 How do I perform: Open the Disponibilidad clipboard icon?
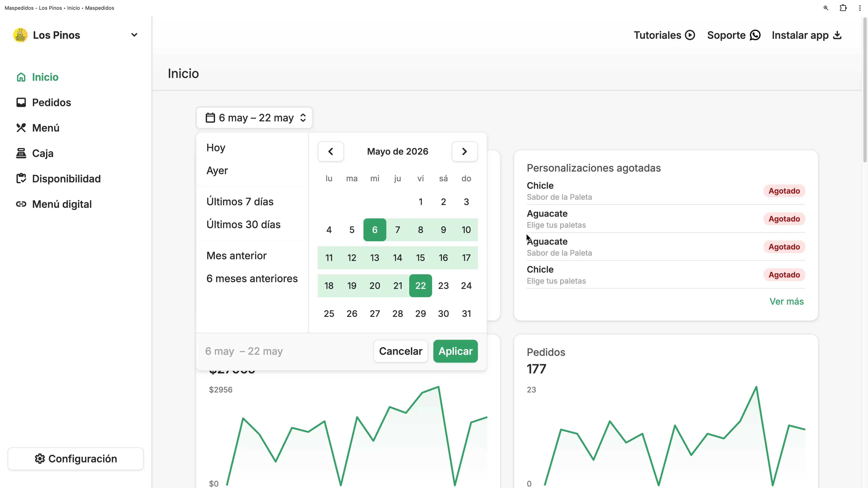coord(21,179)
